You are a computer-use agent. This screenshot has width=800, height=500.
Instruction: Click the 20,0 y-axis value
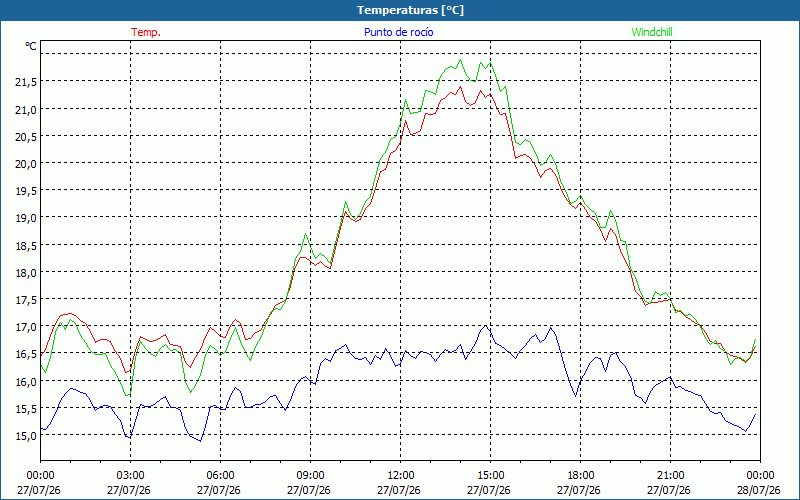[26, 163]
